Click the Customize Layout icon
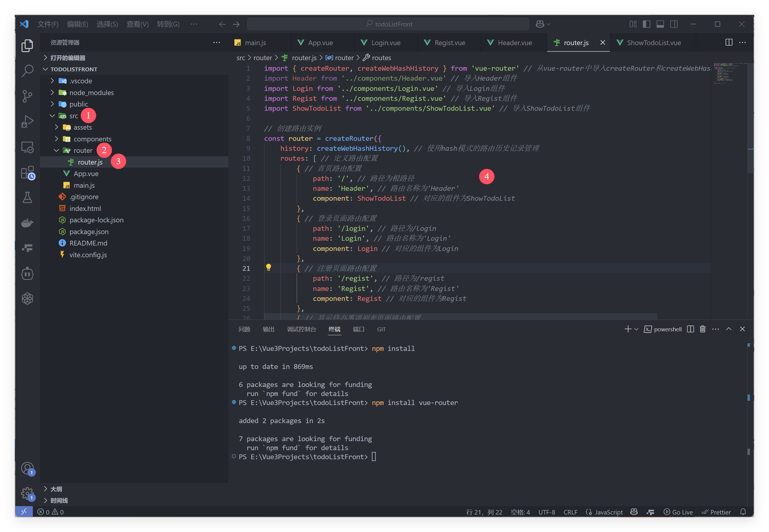The width and height of the screenshot is (769, 532). (633, 24)
